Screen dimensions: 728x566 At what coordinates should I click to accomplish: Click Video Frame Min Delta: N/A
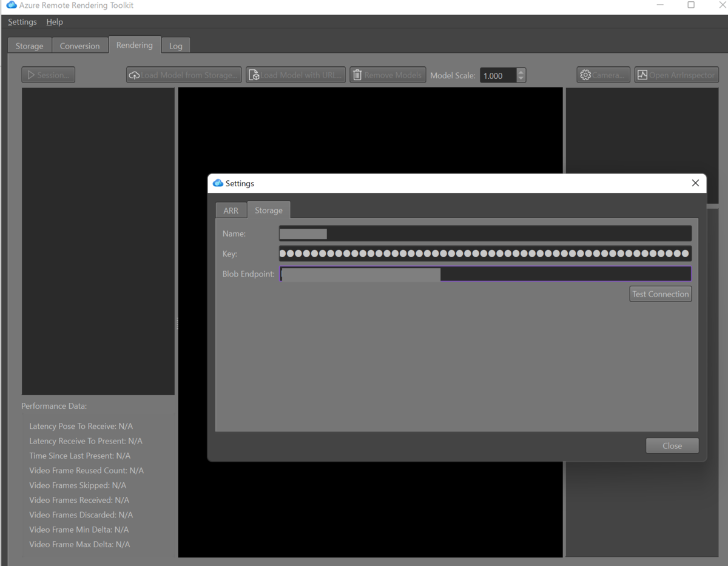pyautogui.click(x=79, y=530)
